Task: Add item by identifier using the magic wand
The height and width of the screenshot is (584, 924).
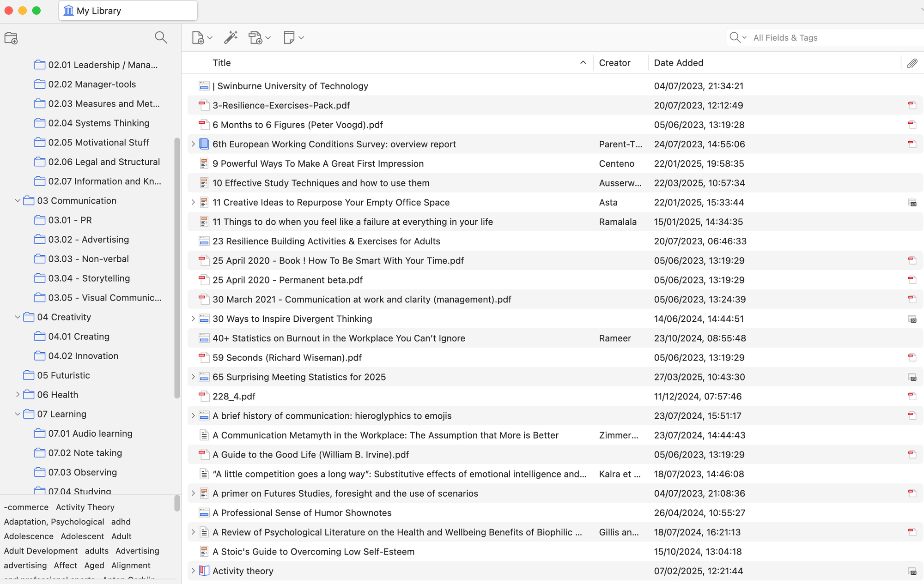Action: (231, 37)
